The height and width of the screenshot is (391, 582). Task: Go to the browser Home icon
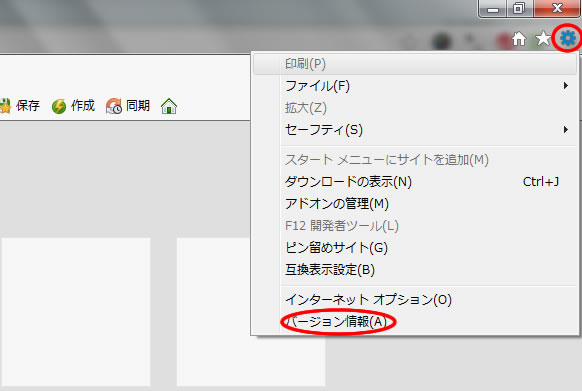point(519,39)
